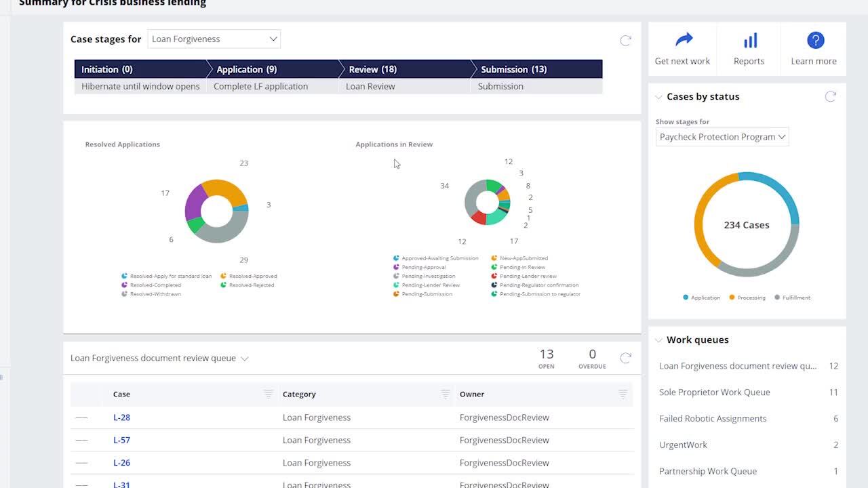This screenshot has width=868, height=488.
Task: Open the Case column filter icon
Action: coord(268,394)
